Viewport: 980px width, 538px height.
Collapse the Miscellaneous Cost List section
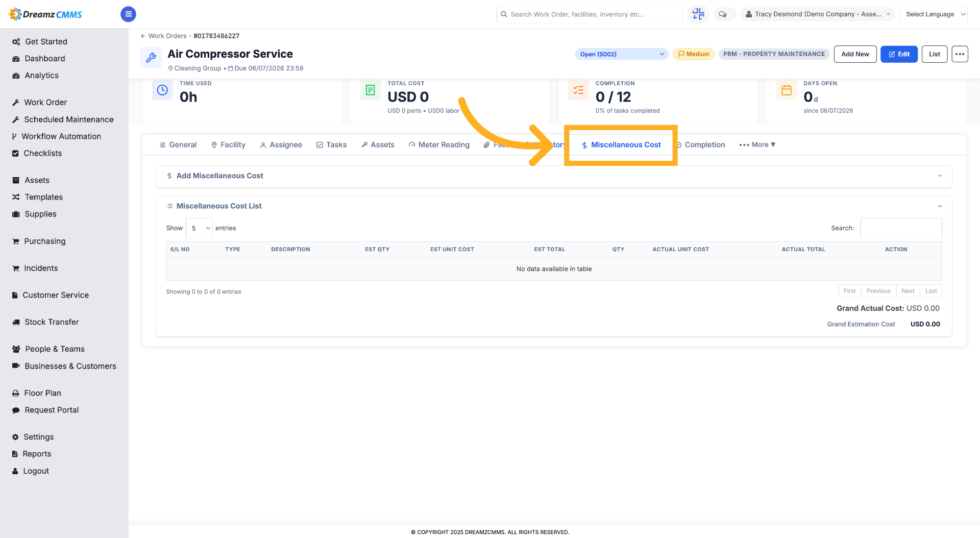pyautogui.click(x=940, y=206)
